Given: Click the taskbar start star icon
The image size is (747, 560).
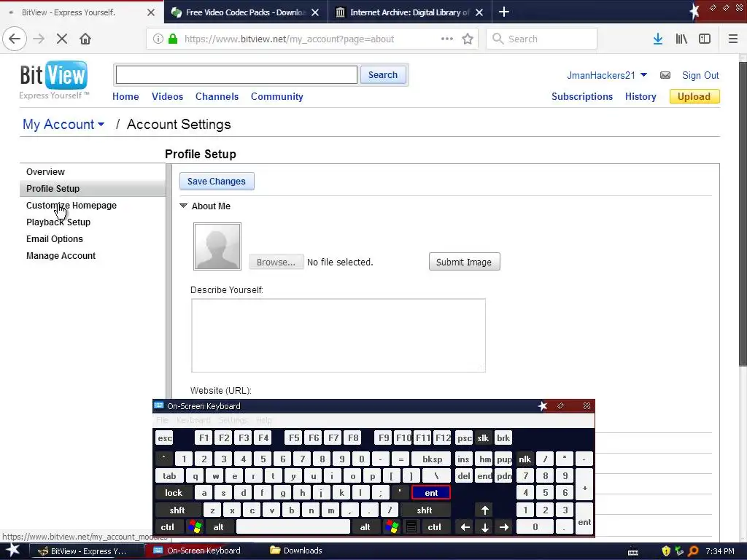Looking at the screenshot, I should click(13, 551).
